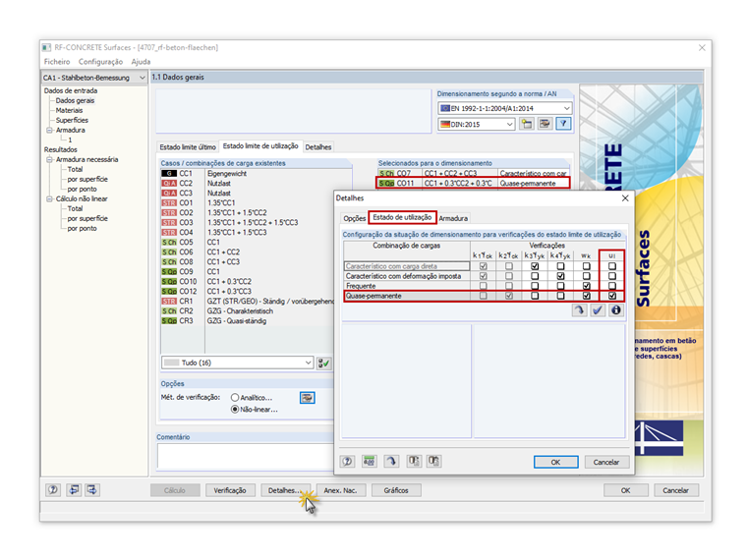Switch to the Opções tab in Detalhes dialog
Image resolution: width=747 pixels, height=560 pixels.
[x=355, y=218]
